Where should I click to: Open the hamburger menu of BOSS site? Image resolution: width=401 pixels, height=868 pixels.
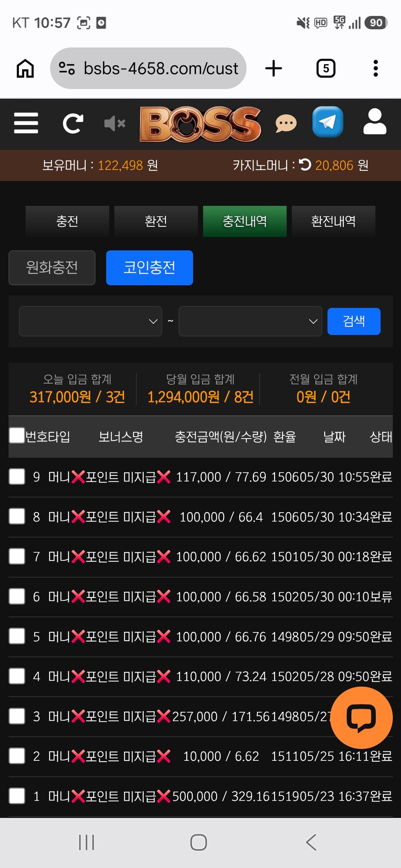pyautogui.click(x=26, y=123)
